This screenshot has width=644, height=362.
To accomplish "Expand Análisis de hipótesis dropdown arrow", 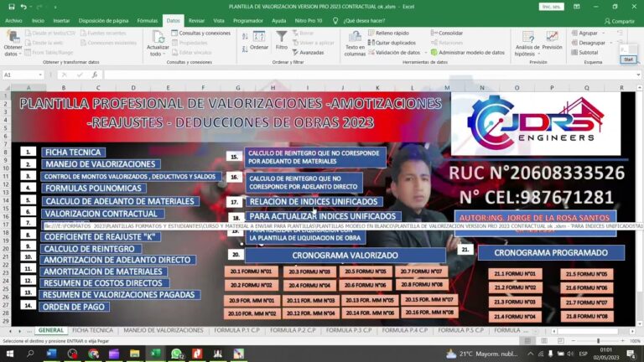I will (538, 54).
